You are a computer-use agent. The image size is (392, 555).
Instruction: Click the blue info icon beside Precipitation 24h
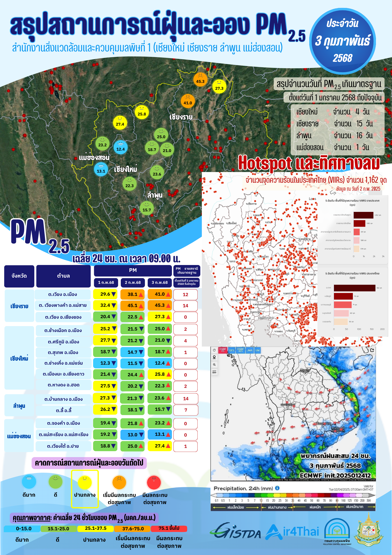tap(277, 488)
